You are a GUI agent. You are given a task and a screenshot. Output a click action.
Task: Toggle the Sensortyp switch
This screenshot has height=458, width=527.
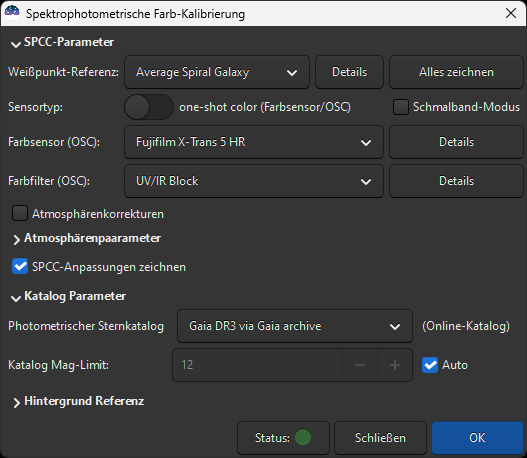(149, 107)
